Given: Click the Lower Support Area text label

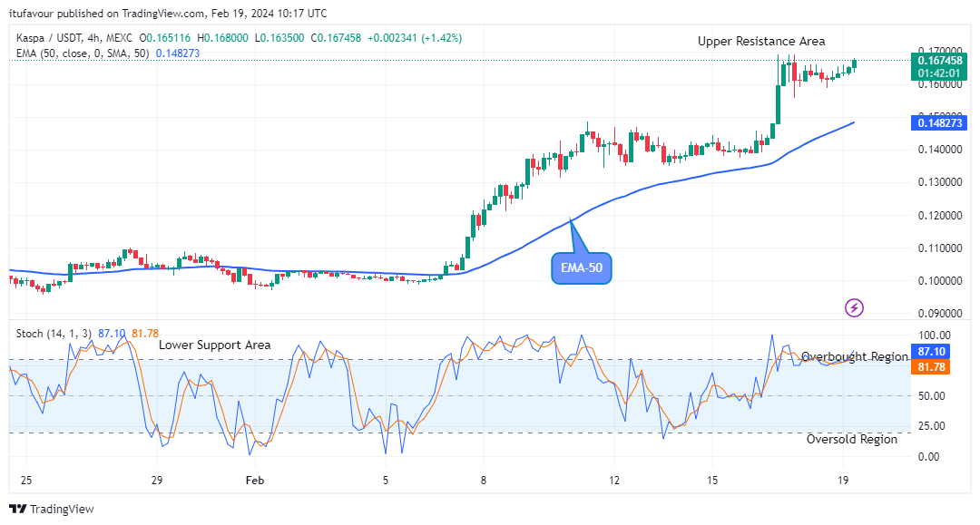Looking at the screenshot, I should click(x=214, y=345).
